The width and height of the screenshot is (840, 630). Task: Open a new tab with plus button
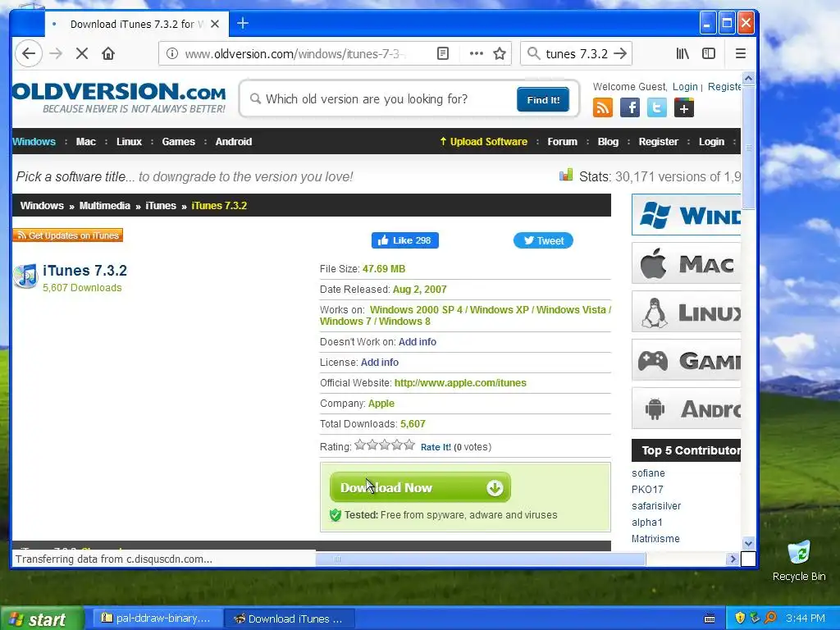tap(243, 24)
